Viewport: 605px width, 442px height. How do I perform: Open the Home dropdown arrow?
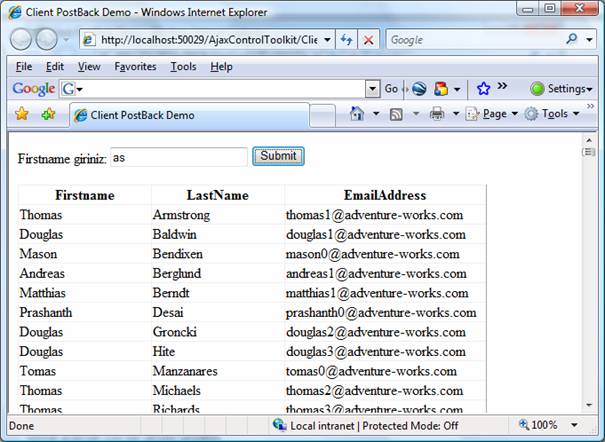click(x=376, y=114)
